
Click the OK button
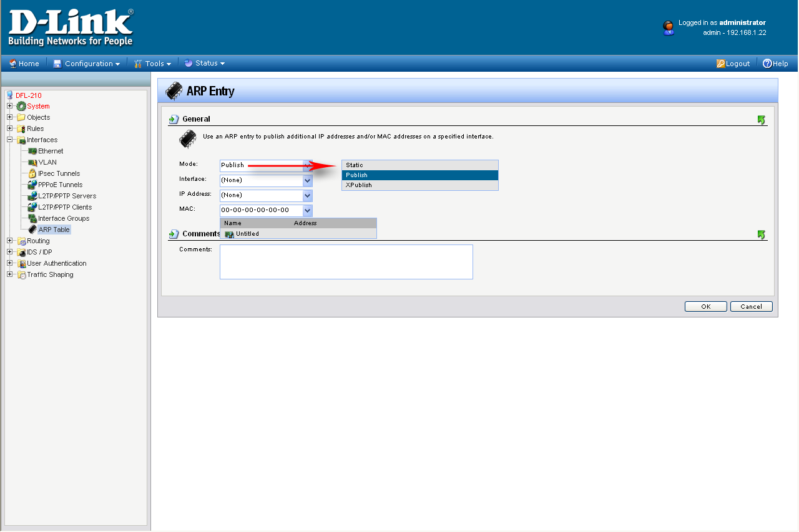706,306
